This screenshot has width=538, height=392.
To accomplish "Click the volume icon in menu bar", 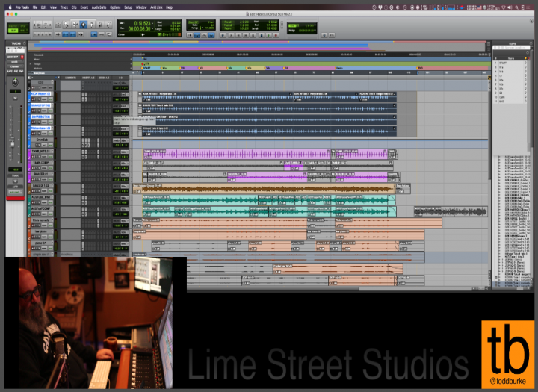I will (510, 7).
